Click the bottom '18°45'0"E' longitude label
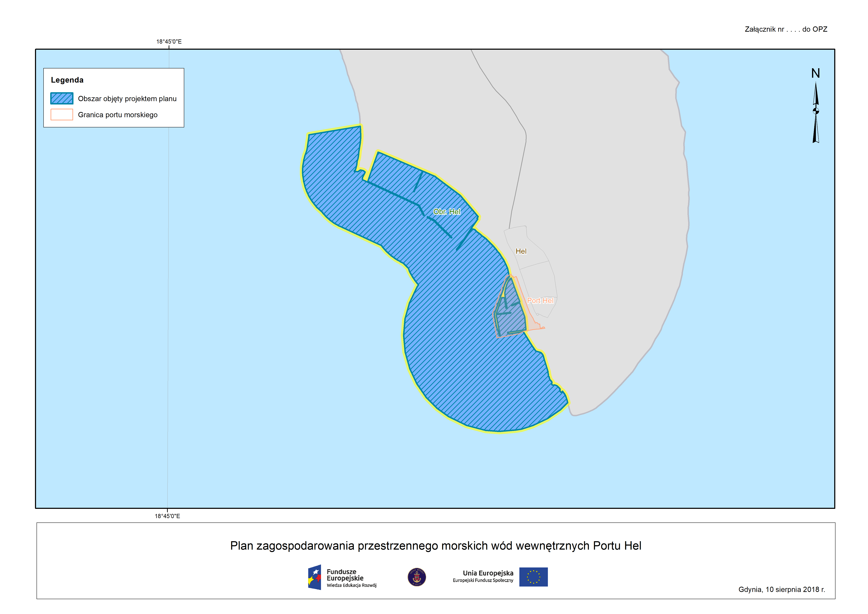 [x=167, y=516]
